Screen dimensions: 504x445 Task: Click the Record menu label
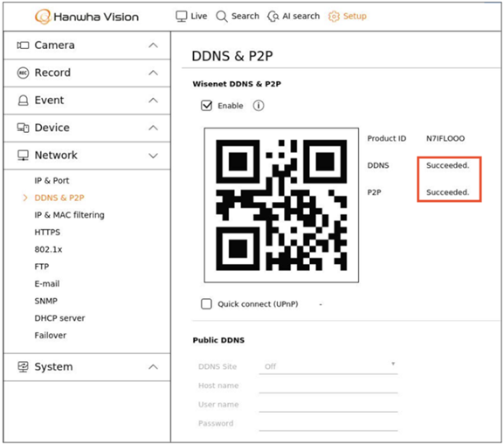[52, 73]
